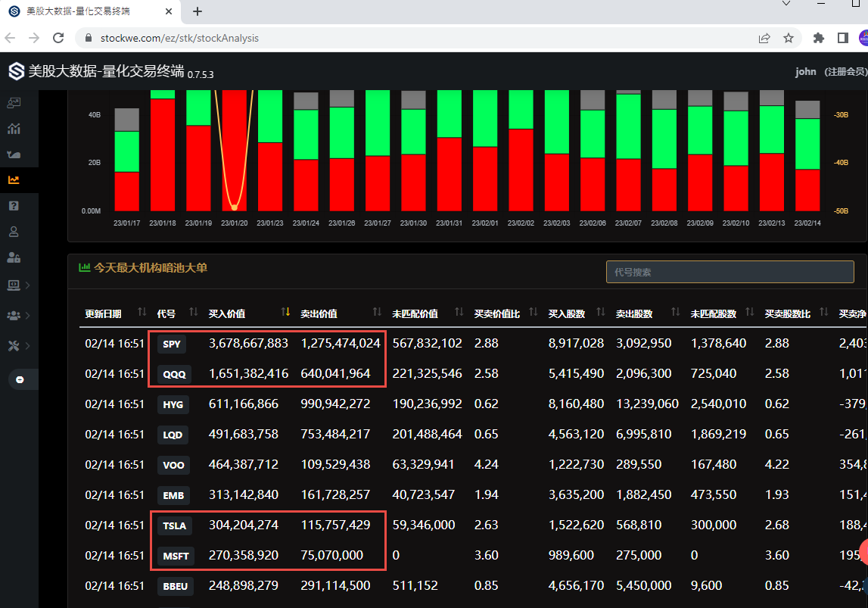
Task: Sort by 未匹配价值 column arrows
Action: [459, 312]
